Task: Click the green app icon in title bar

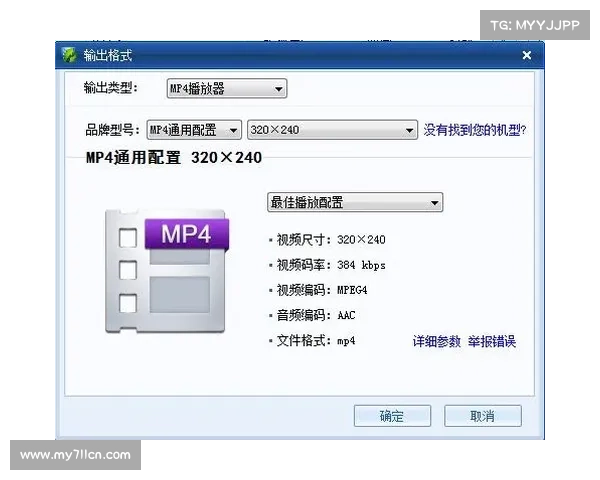Action: pos(70,55)
